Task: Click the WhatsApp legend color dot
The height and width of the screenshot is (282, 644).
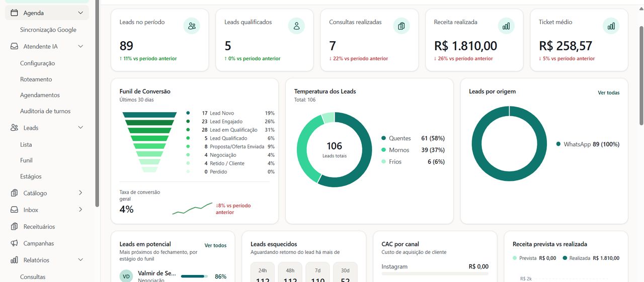Action: (558, 144)
